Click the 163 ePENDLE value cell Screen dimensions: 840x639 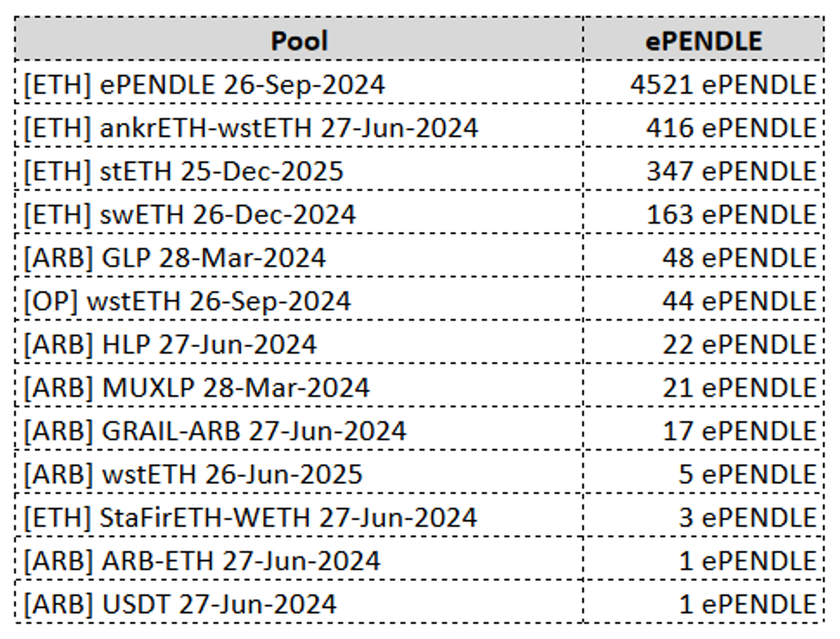click(x=730, y=214)
